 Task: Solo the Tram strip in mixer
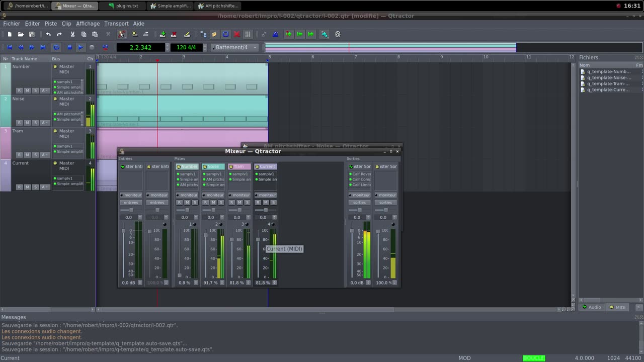pos(247,203)
